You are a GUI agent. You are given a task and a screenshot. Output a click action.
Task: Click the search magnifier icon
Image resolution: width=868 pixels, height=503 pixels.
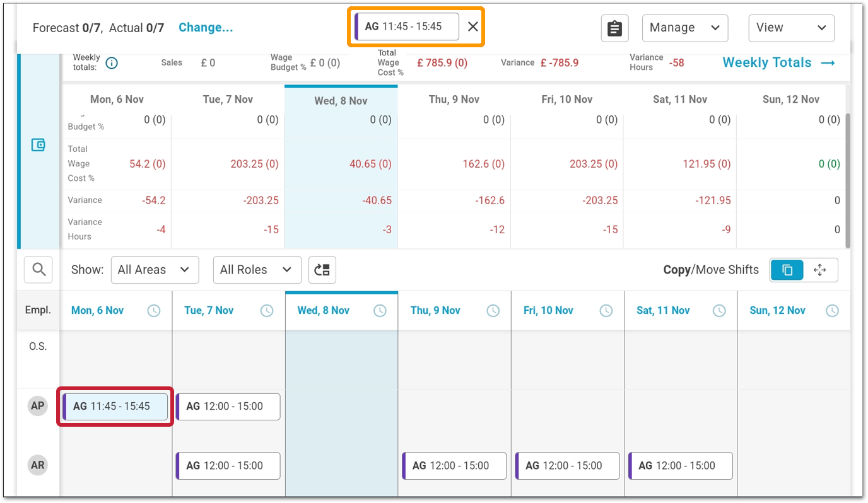[38, 270]
